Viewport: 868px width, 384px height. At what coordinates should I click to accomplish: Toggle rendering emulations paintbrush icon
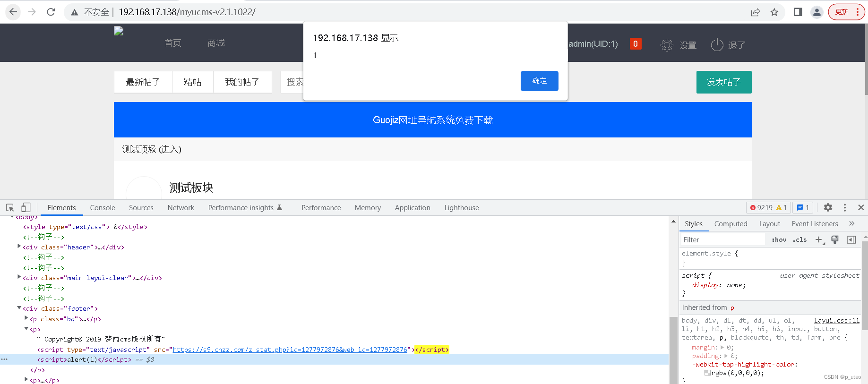835,239
